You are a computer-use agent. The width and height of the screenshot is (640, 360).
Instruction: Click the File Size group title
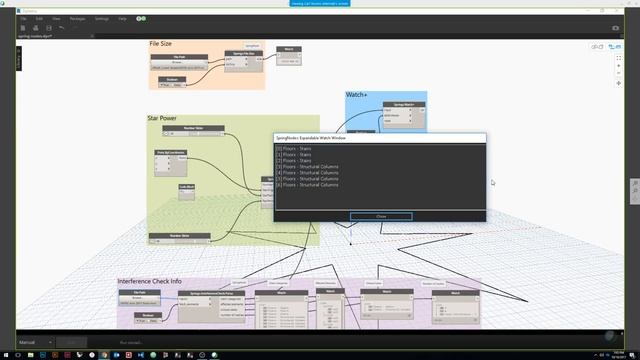pos(160,44)
